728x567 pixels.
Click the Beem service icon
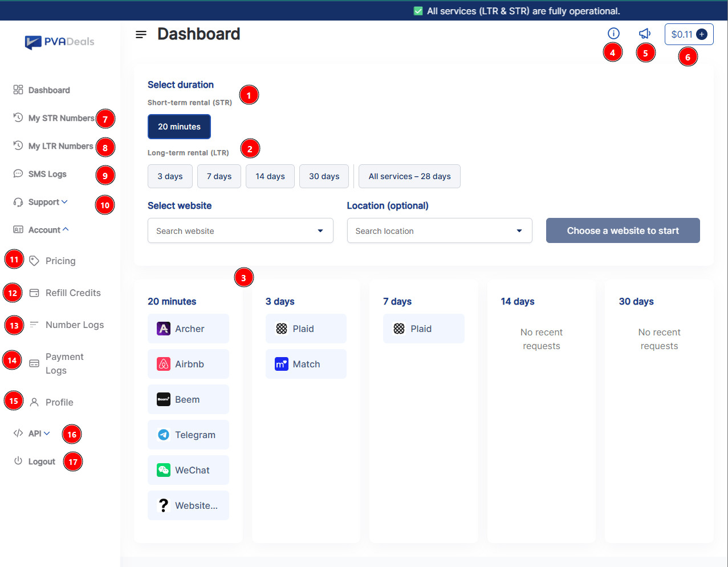click(x=164, y=399)
